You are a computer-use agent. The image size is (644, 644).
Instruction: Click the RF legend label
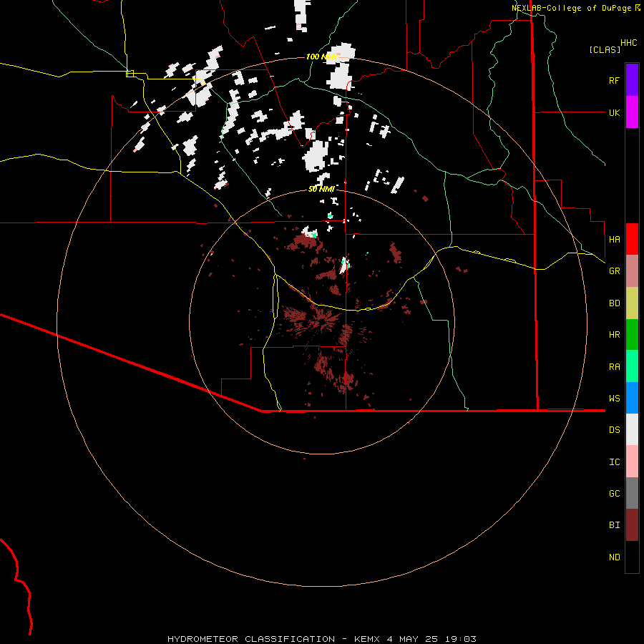(x=614, y=80)
